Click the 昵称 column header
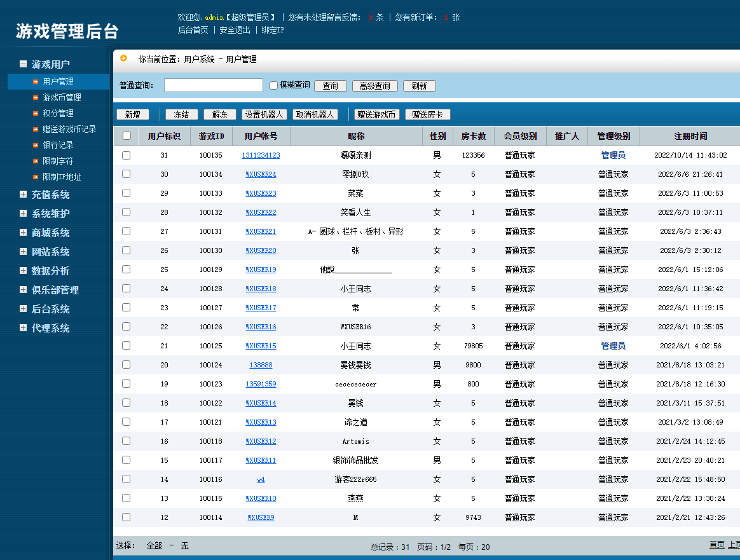The image size is (740, 560). click(356, 136)
